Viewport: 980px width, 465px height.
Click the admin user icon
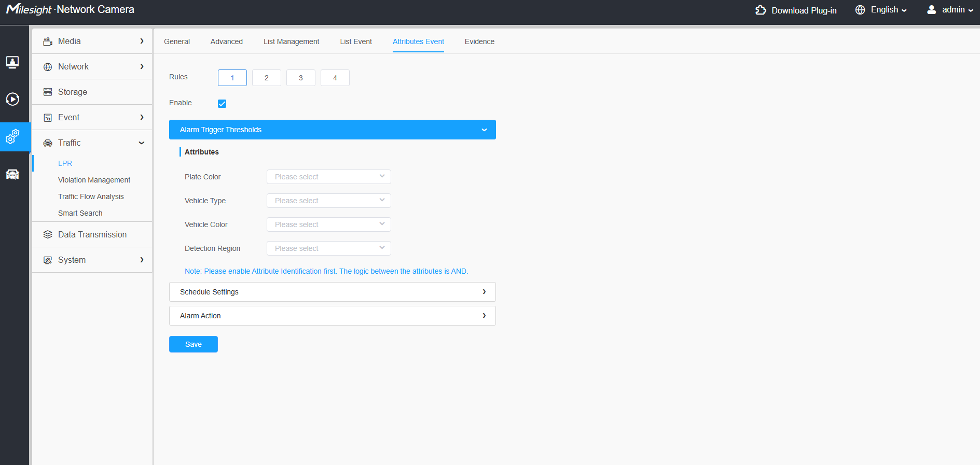(932, 10)
